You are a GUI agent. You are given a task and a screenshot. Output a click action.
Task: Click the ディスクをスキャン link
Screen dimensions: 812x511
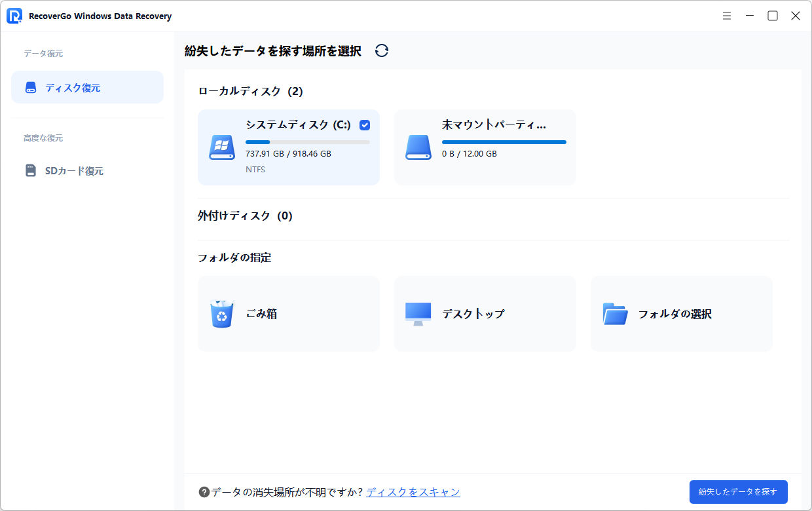(413, 492)
